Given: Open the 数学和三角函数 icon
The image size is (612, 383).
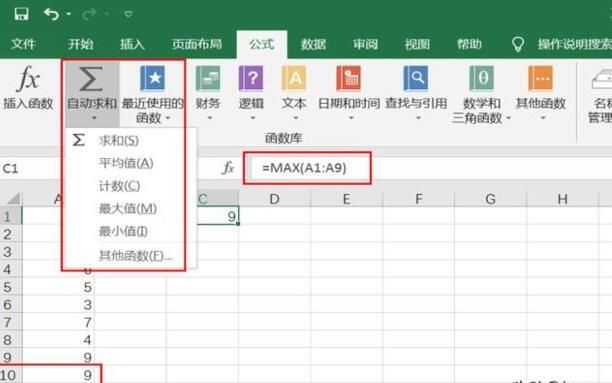Looking at the screenshot, I should tap(482, 78).
